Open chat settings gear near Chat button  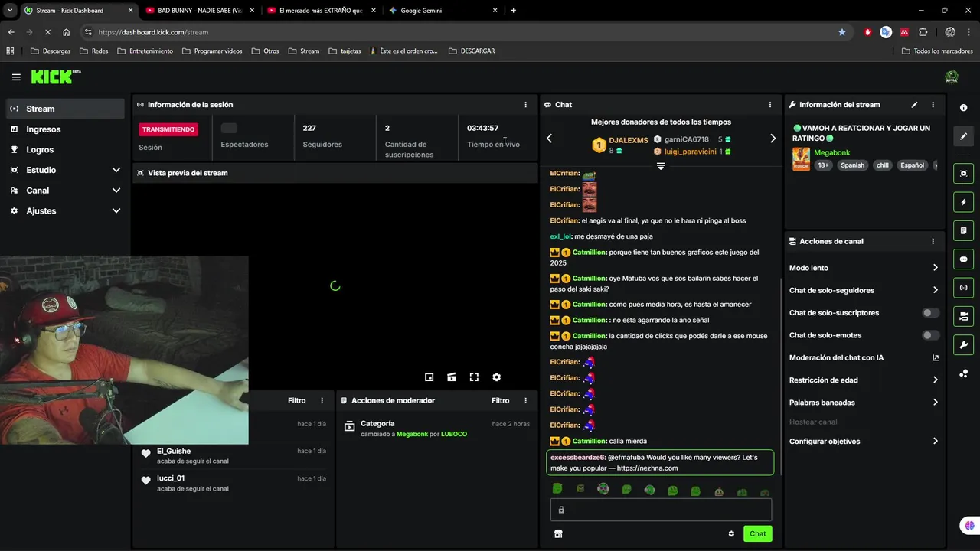(731, 533)
